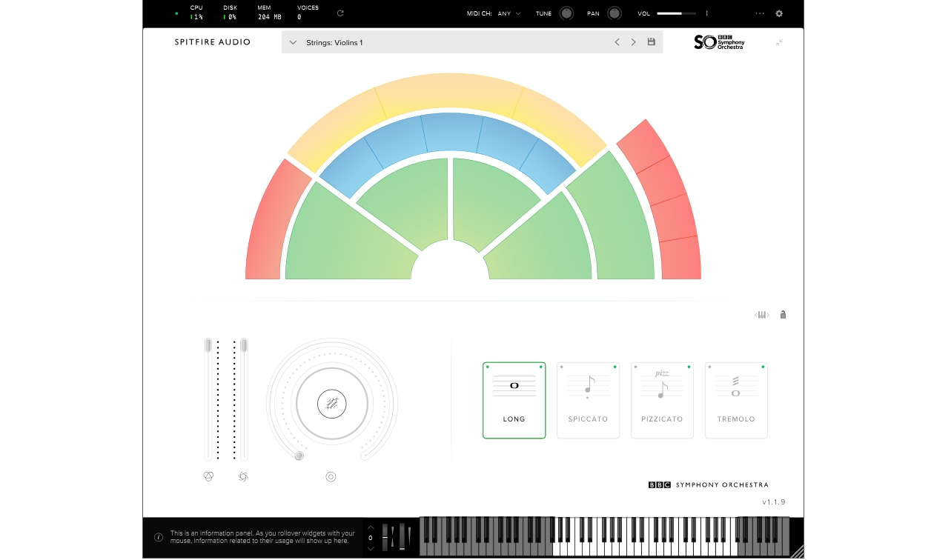
Task: Click the keyswitch keyboard icon
Action: 762,315
